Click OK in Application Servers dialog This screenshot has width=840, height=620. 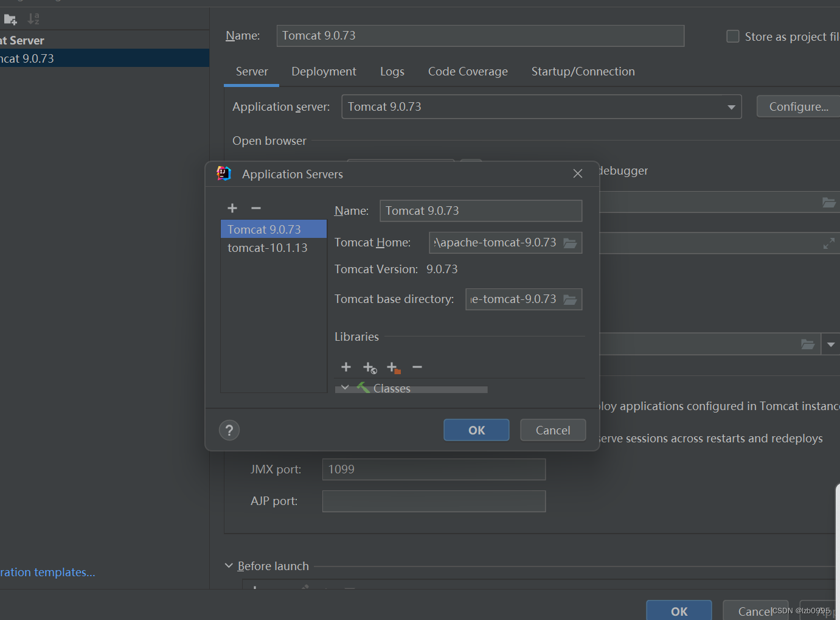pyautogui.click(x=476, y=430)
